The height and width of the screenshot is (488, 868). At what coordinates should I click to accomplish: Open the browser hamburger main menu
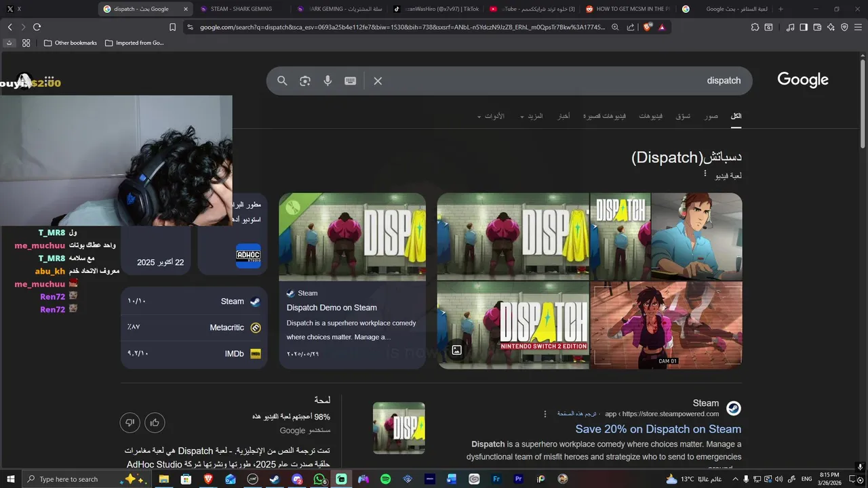pyautogui.click(x=859, y=27)
